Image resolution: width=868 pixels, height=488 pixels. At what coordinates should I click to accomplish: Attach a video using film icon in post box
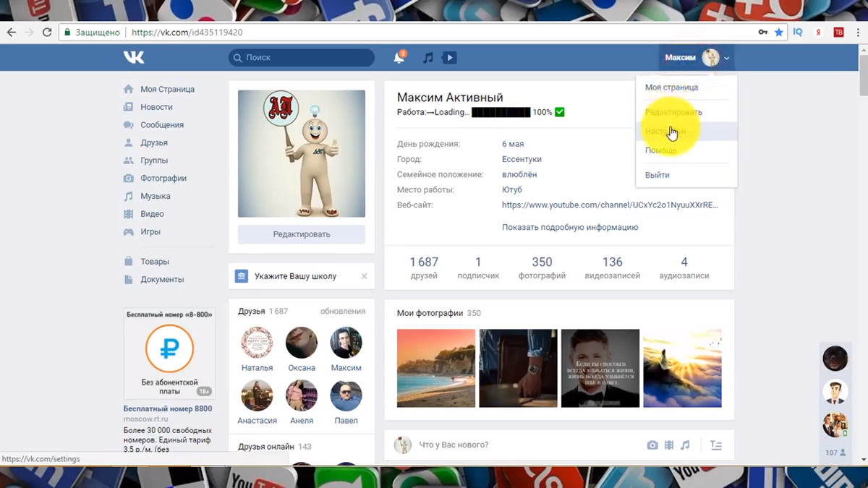click(x=669, y=445)
